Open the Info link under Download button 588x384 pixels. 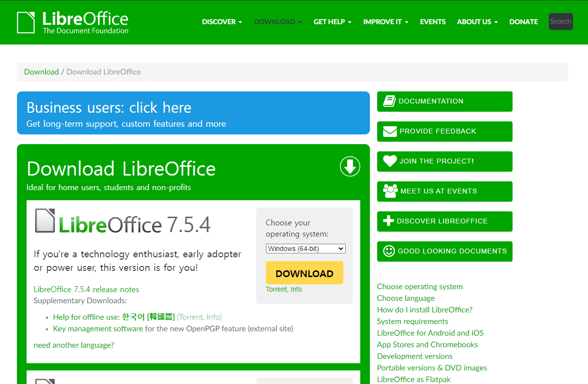tap(296, 289)
